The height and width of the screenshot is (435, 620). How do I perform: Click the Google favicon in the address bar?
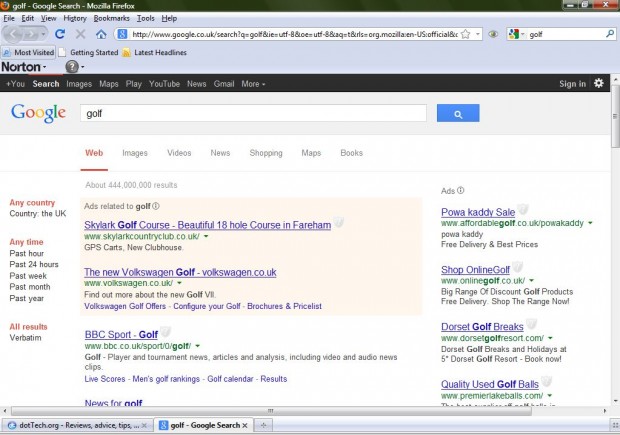coord(122,34)
